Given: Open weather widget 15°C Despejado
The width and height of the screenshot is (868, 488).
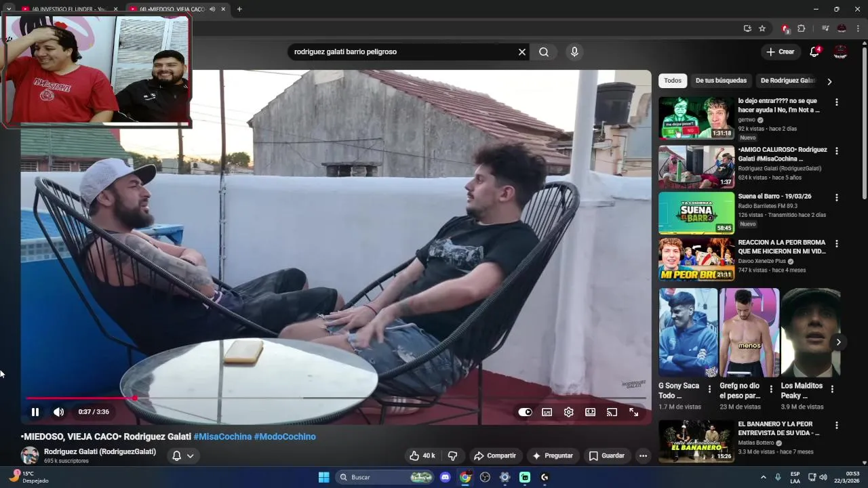Looking at the screenshot, I should 28,477.
